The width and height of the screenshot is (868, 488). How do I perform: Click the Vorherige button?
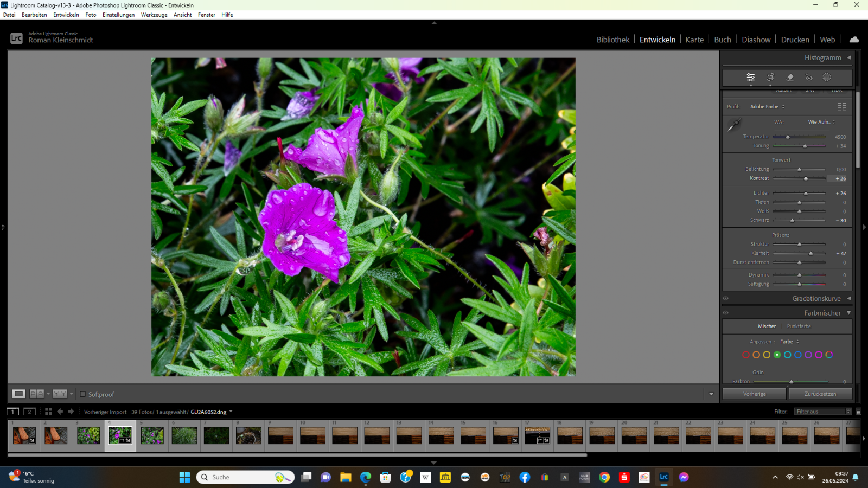754,394
